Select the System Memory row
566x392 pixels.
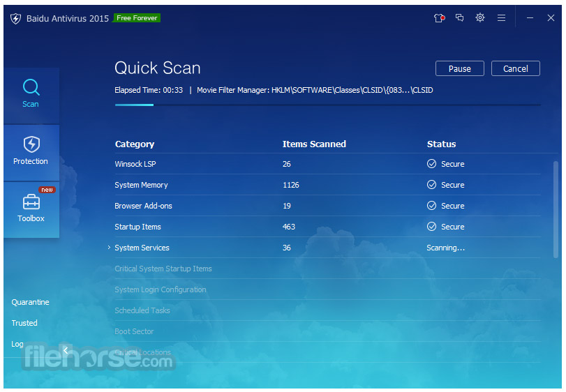coord(328,185)
